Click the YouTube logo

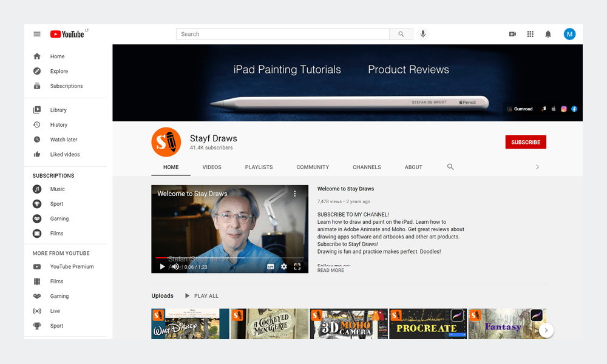67,34
